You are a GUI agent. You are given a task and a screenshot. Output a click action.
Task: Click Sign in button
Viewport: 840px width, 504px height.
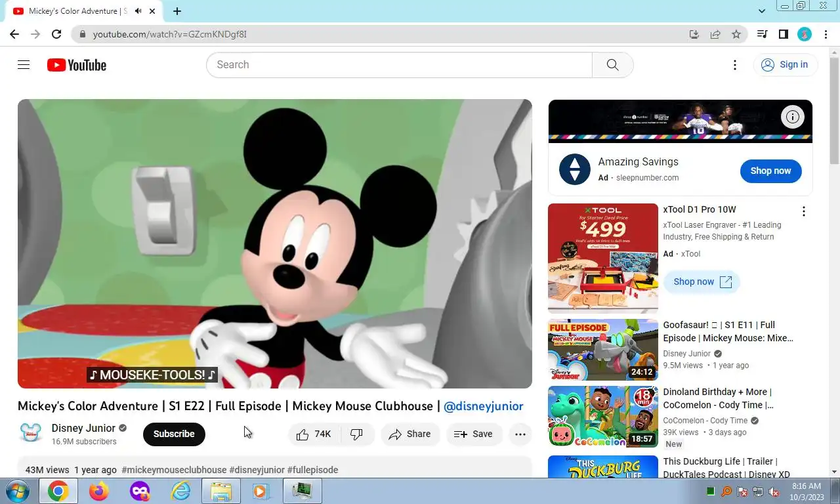pyautogui.click(x=785, y=64)
